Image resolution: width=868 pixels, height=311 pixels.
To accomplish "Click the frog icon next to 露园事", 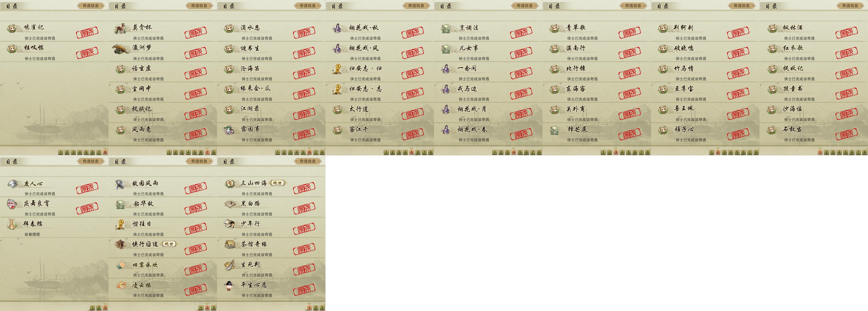I will point(229,130).
